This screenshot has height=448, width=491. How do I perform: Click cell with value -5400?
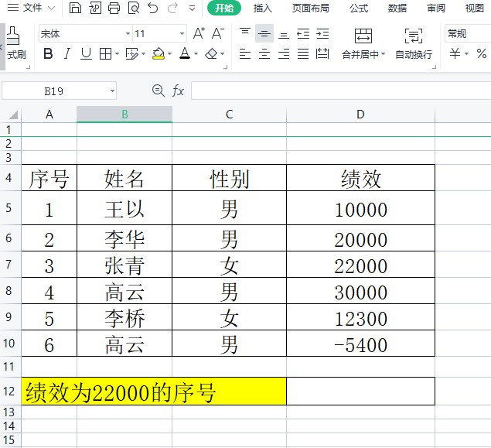pyautogui.click(x=361, y=344)
